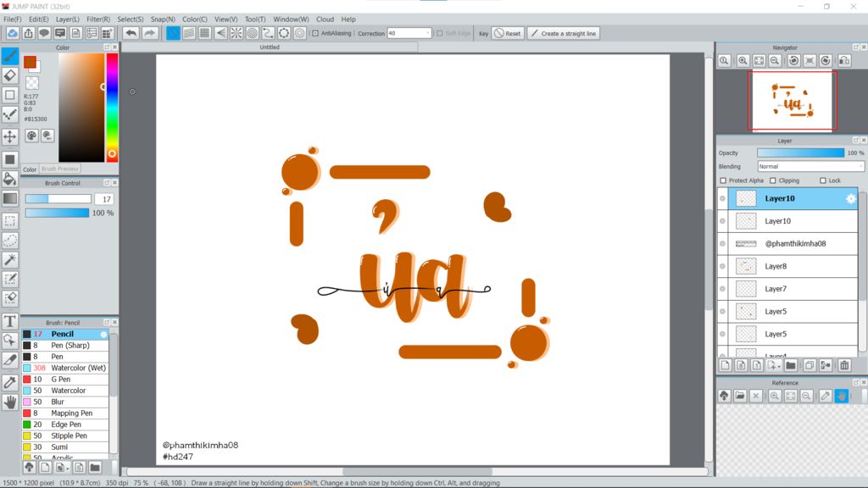Toggle visibility of @phamthikimha08 layer
The height and width of the screenshot is (488, 868).
tap(722, 243)
